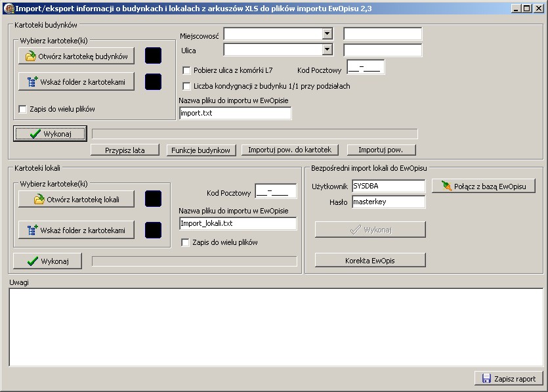Click the import.txt file name field
548x392 pixels.
coord(235,113)
